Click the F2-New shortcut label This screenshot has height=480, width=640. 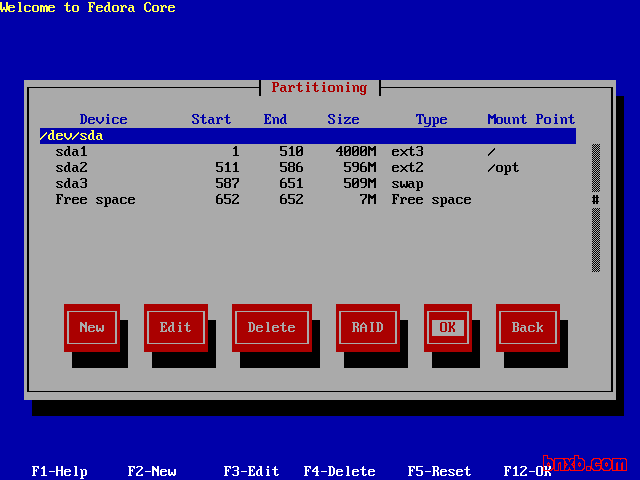[151, 471]
